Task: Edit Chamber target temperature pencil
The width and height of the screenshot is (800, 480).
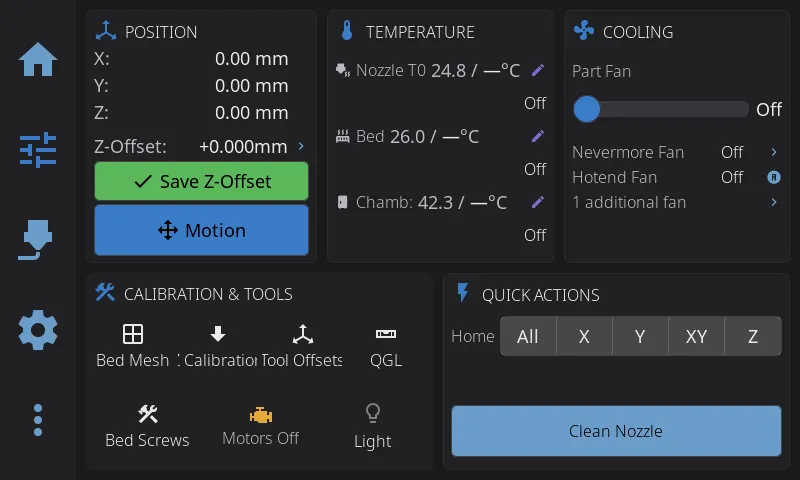Action: coord(538,202)
